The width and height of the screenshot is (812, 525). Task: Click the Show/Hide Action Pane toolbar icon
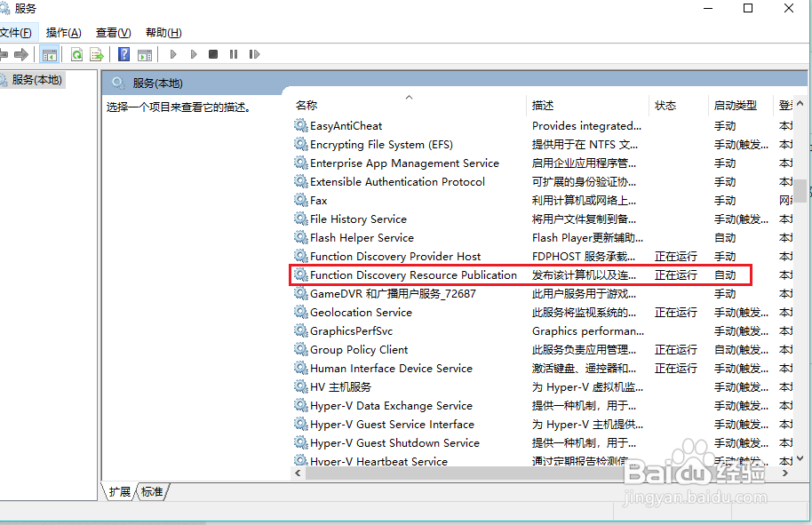coord(145,53)
